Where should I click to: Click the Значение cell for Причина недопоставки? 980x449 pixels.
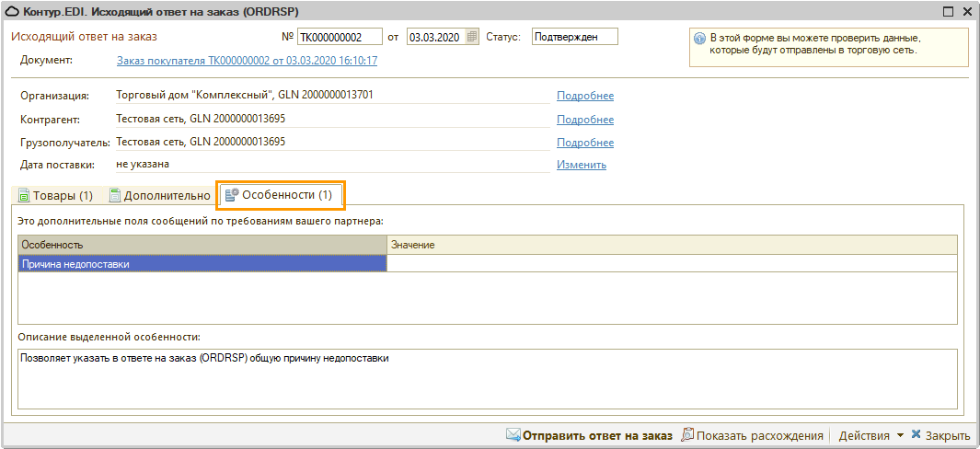(671, 264)
